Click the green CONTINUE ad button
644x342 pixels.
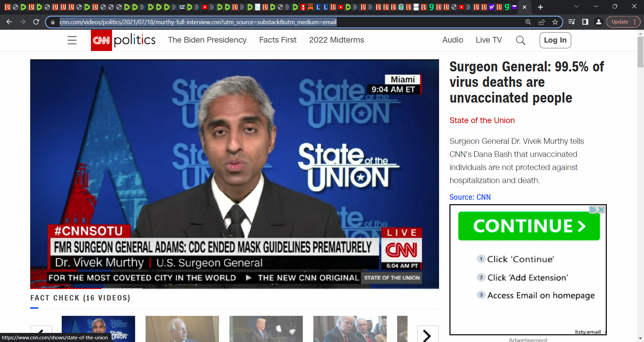(x=529, y=226)
